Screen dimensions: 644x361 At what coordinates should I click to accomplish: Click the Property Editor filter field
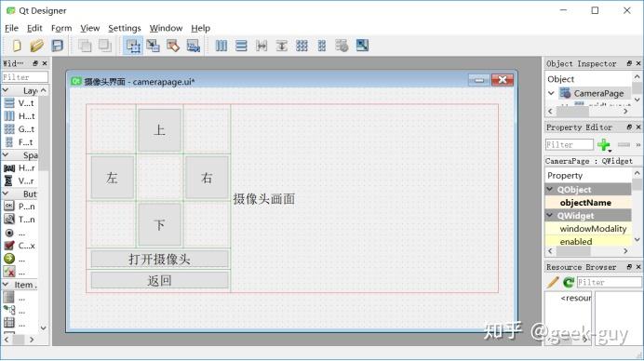(x=570, y=144)
